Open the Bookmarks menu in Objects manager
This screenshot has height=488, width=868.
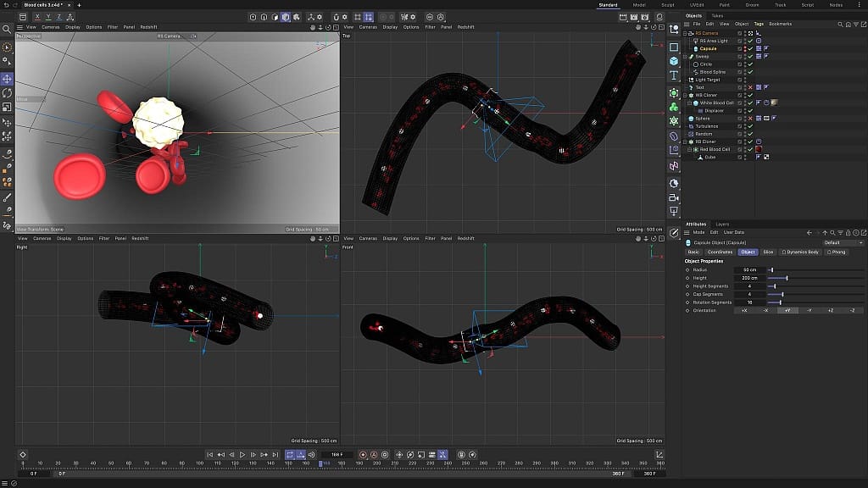pos(781,25)
